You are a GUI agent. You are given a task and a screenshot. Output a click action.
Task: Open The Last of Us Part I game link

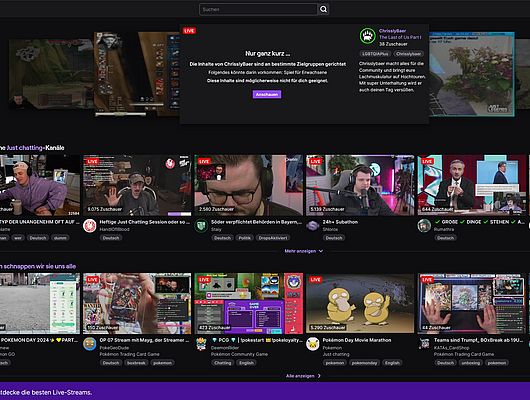click(400, 37)
